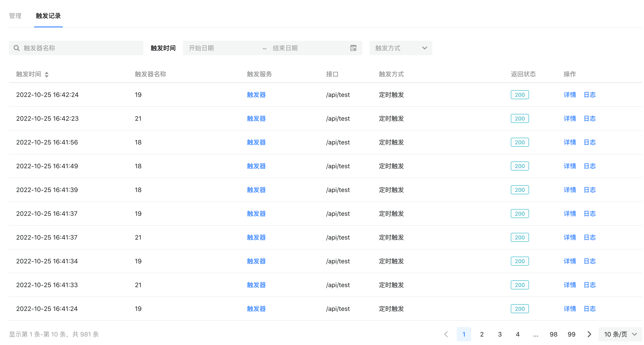Open 触发器 service link at 16:42:24
Image resolution: width=644 pixels, height=345 pixels.
(x=256, y=95)
